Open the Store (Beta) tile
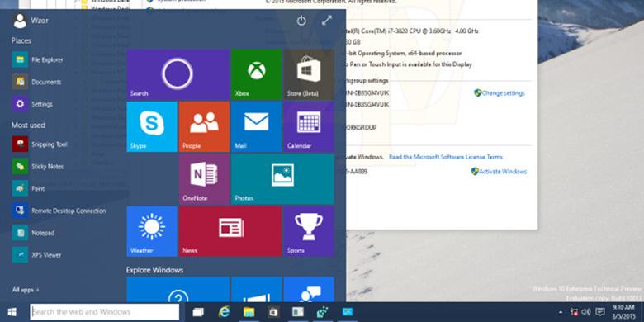Screen dimensions: 644x322 coord(309,74)
